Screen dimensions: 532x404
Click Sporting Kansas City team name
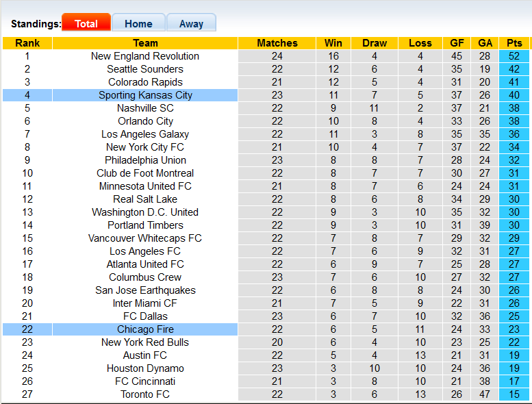145,95
